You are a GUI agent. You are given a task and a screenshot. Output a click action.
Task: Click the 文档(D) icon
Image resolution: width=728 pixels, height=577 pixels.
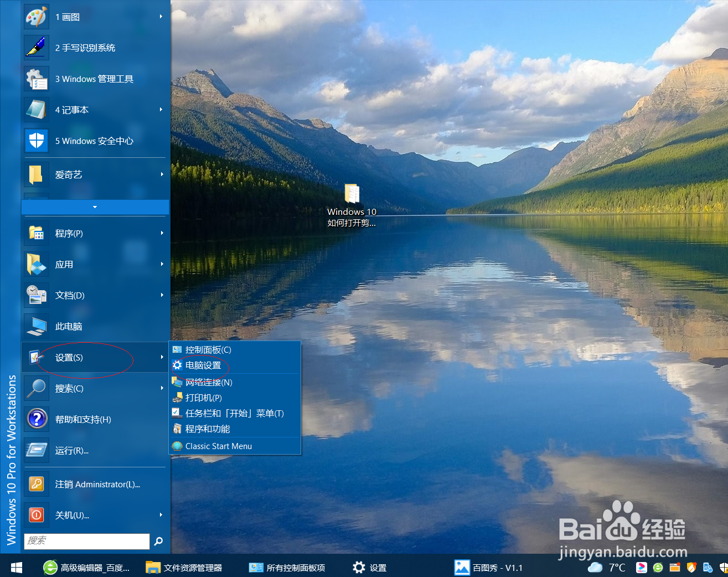[37, 295]
